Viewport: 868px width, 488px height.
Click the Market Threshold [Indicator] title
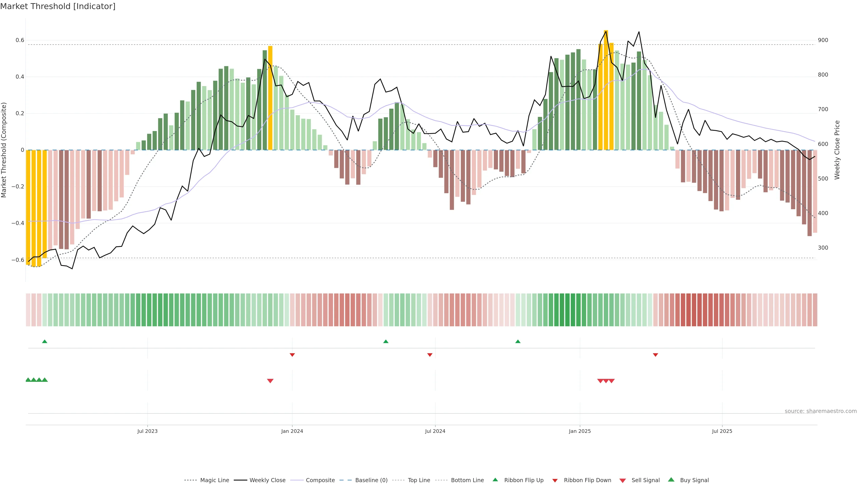[58, 6]
